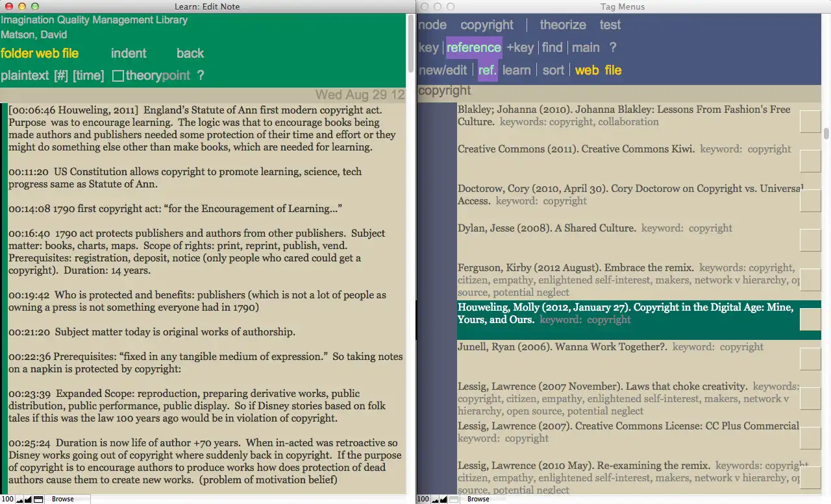Click learn in Tag Menus
The width and height of the screenshot is (831, 504).
point(517,70)
